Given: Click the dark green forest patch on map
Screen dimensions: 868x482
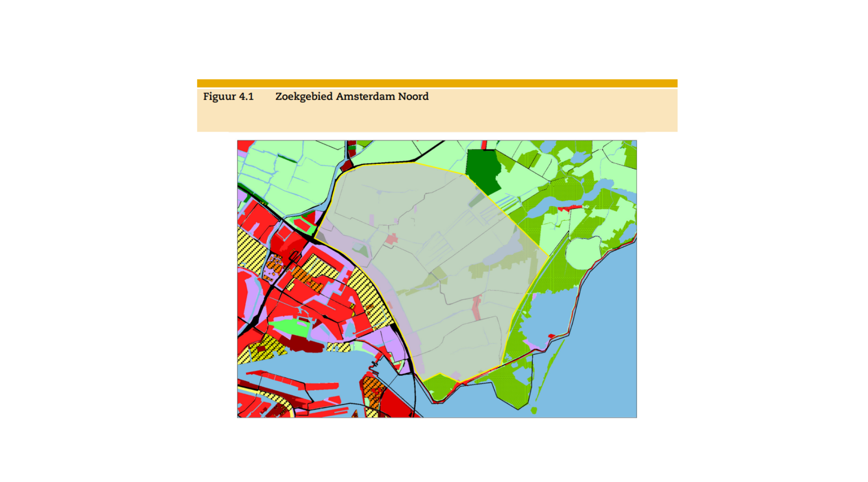Looking at the screenshot, I should 484,171.
